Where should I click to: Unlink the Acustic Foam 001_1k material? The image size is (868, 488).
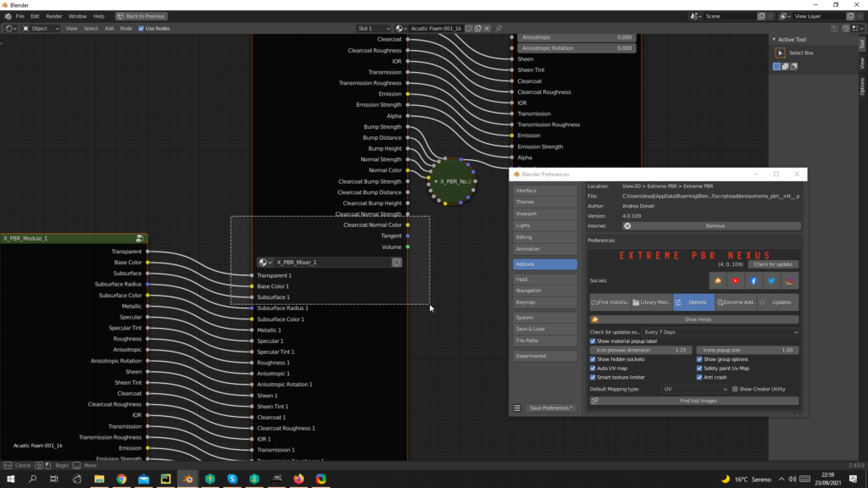(487, 28)
